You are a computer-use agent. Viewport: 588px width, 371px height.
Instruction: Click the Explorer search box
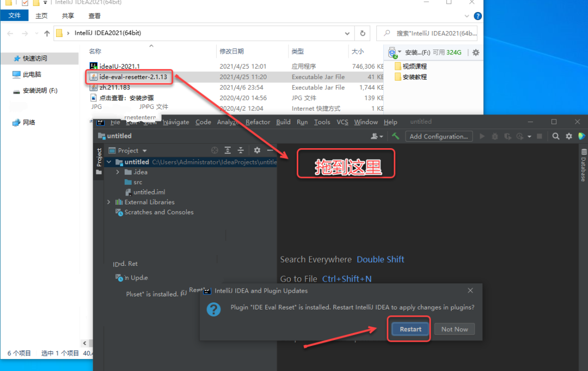coord(427,33)
